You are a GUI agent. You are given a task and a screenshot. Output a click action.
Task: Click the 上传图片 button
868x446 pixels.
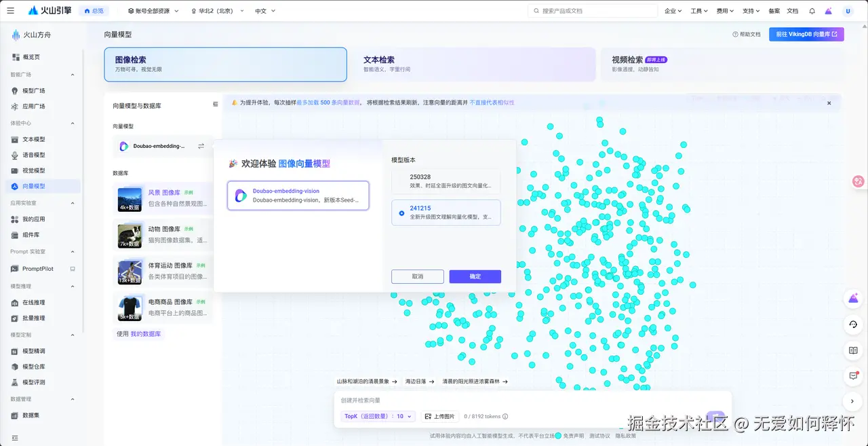439,416
